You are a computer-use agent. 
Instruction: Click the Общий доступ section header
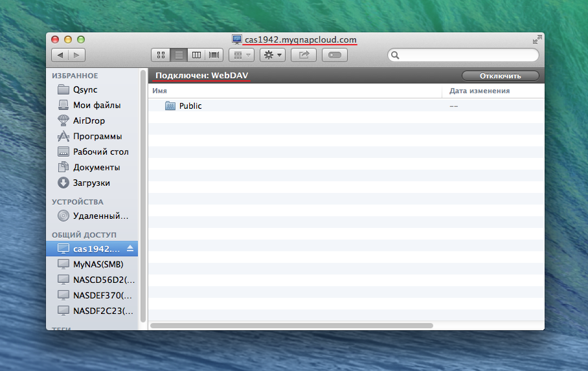click(84, 235)
